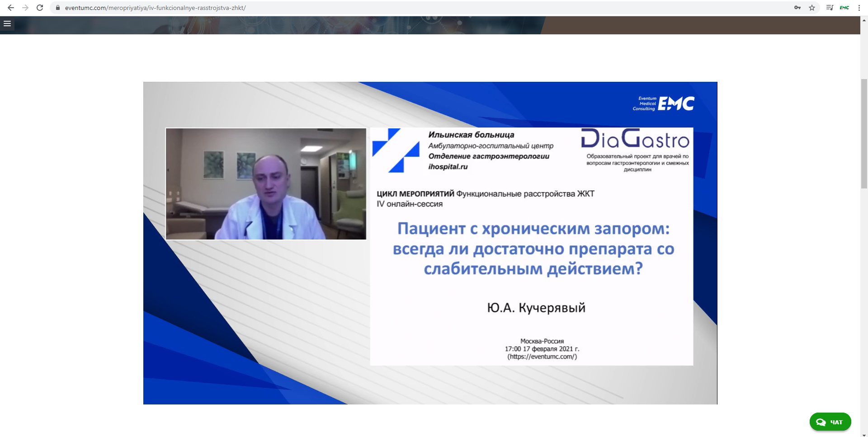The image size is (868, 437).
Task: Open the hamburger menu on the page
Action: [x=7, y=23]
